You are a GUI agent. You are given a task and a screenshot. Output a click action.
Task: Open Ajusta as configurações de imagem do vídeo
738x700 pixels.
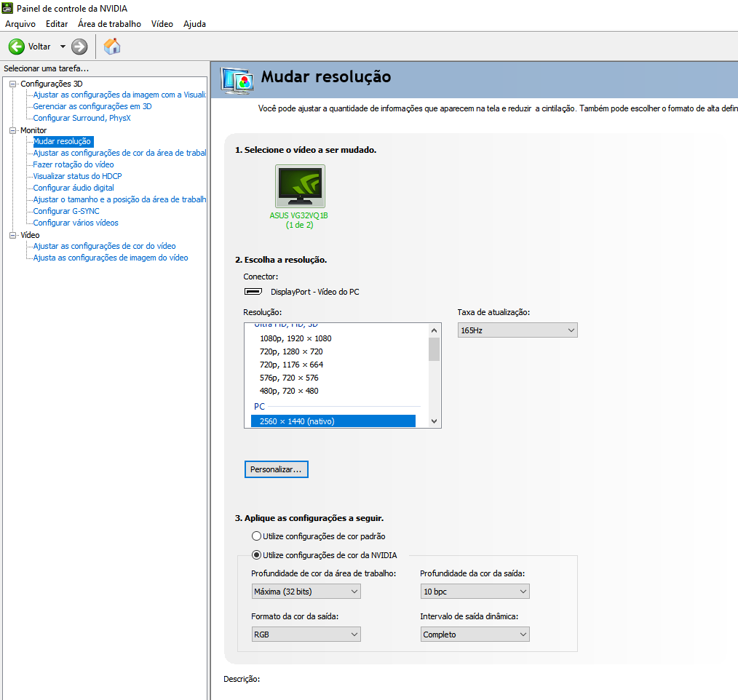tap(111, 258)
